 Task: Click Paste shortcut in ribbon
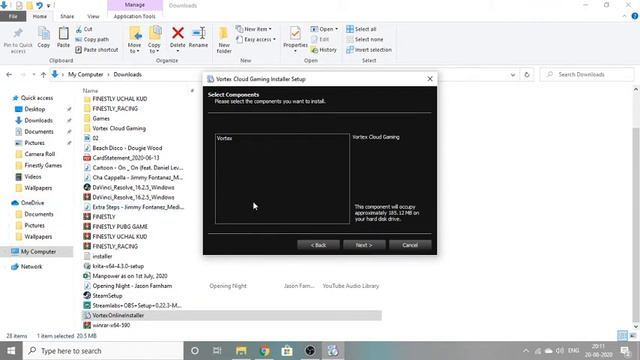[x=97, y=50]
